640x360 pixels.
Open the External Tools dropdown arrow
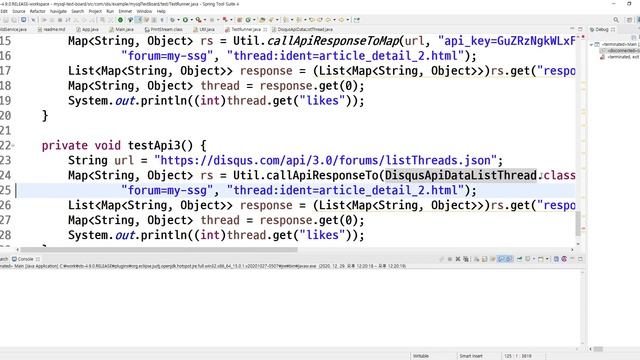[x=205, y=20]
